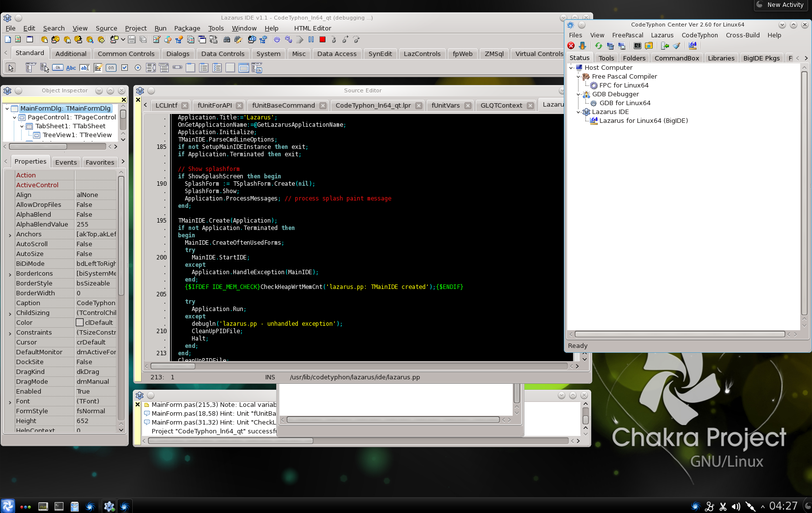This screenshot has width=812, height=513.
Task: Click the binoculars Find icon in toolbar
Action: point(227,40)
